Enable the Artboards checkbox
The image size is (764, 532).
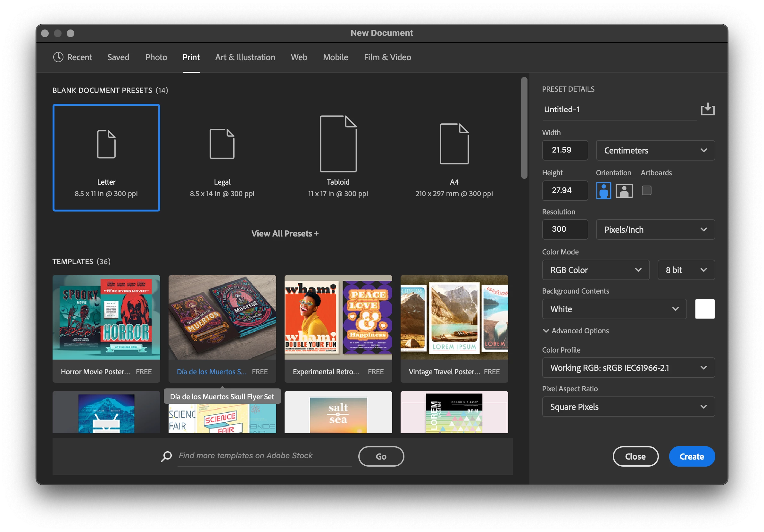tap(646, 190)
